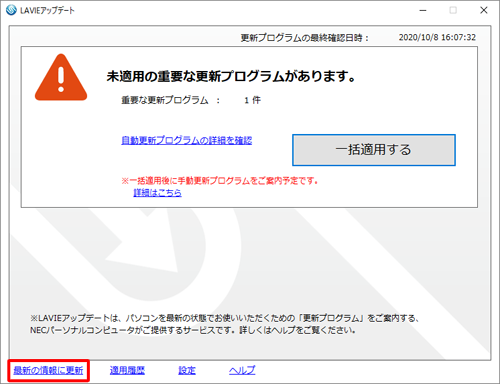500x384 pixels.
Task: Click the '1 件' count value
Action: [x=252, y=100]
